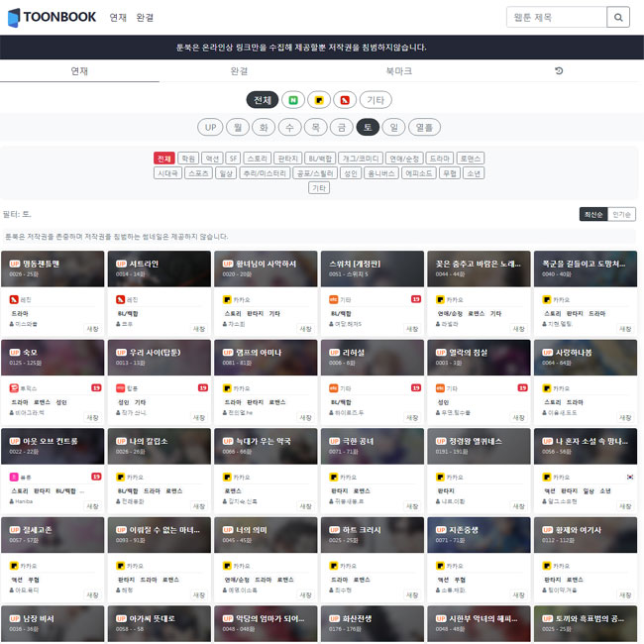This screenshot has width=644, height=644.
Task: Filter by 추리/미스터리 genre tag
Action: (x=265, y=173)
